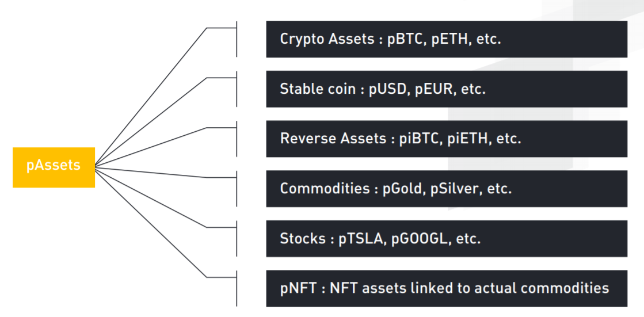Image resolution: width=644 pixels, height=317 pixels.
Task: Select the Stable coin pUSD bar
Action: click(x=447, y=89)
